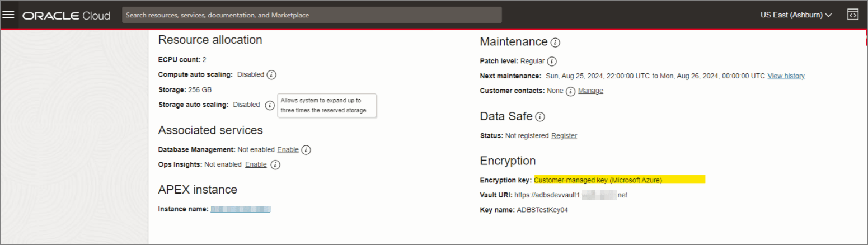Viewport: 868px width, 245px height.
Task: Click the Ops Insights info icon
Action: pyautogui.click(x=275, y=165)
